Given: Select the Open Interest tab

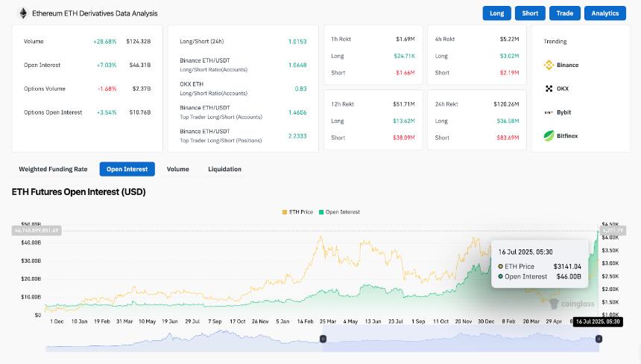Looking at the screenshot, I should (127, 169).
